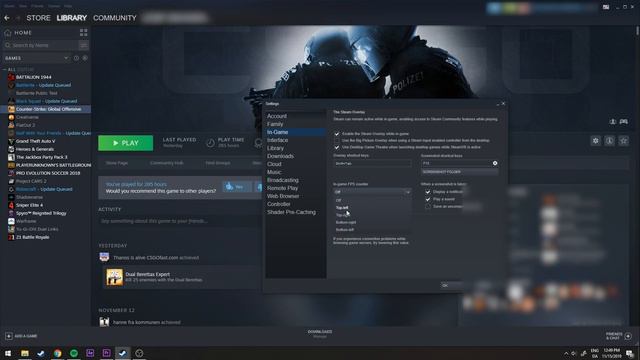640x360 pixels.
Task: Select Spyro Reignited Trilogy in game list
Action: tap(41, 213)
